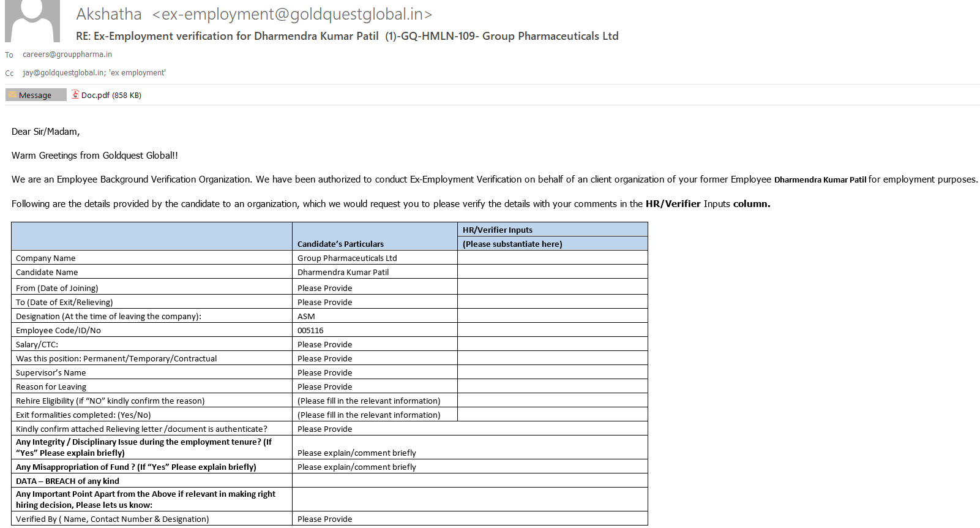Click the email subject line text
The image size is (980, 528).
tap(347, 36)
